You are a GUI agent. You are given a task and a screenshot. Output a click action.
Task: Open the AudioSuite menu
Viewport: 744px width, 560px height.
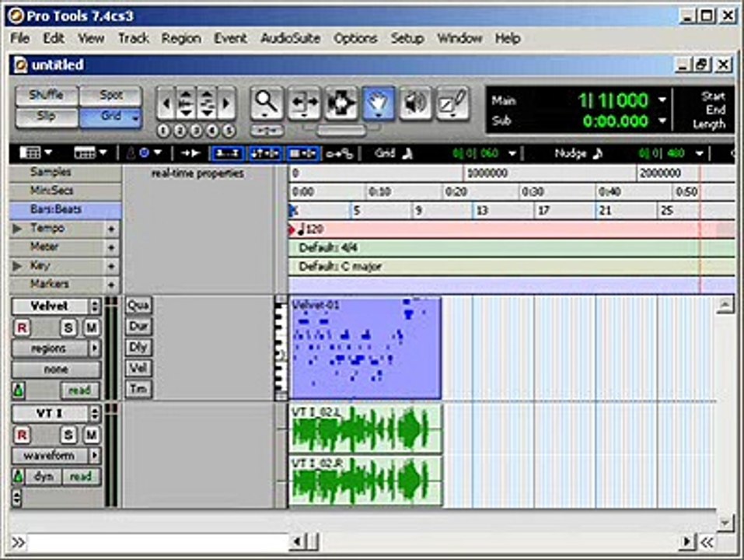(x=291, y=38)
